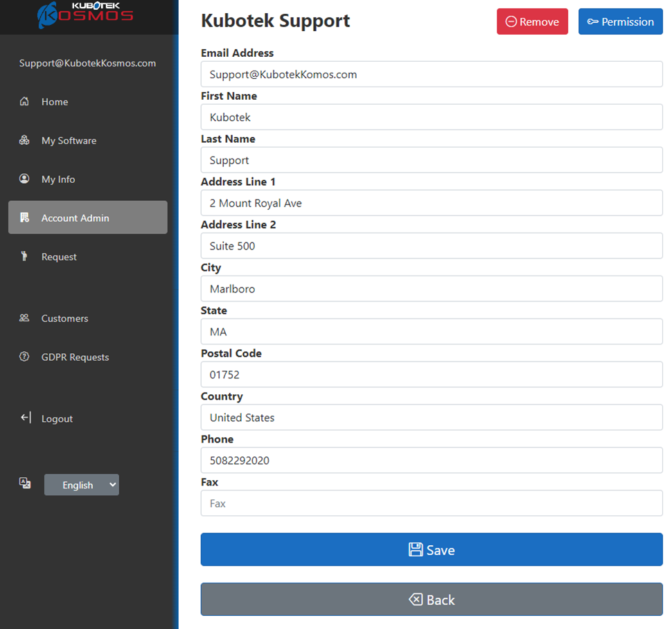Remove this user with red button

click(532, 21)
